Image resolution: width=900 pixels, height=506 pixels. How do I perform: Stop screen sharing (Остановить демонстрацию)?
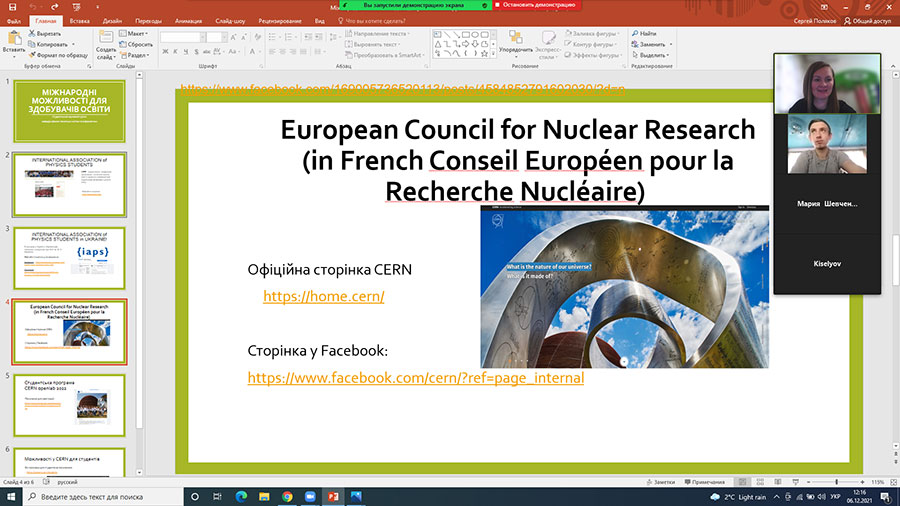click(537, 5)
